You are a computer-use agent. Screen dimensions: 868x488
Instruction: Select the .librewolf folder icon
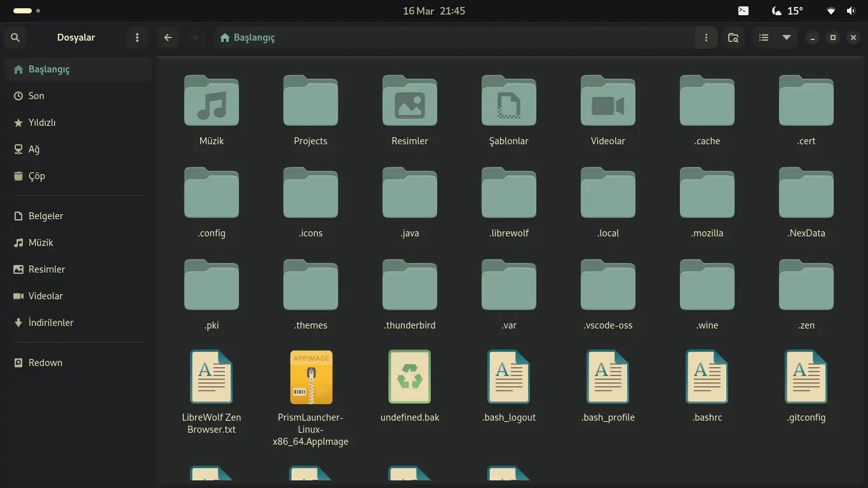coord(509,193)
